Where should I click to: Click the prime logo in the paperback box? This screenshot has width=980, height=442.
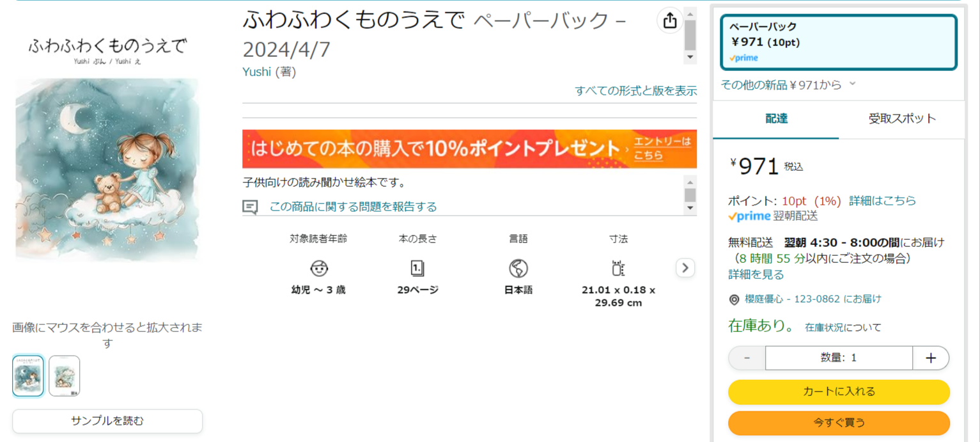coord(743,58)
